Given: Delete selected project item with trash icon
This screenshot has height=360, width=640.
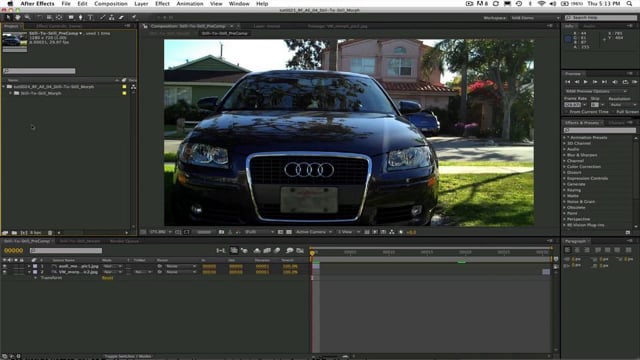Looking at the screenshot, I should point(50,233).
